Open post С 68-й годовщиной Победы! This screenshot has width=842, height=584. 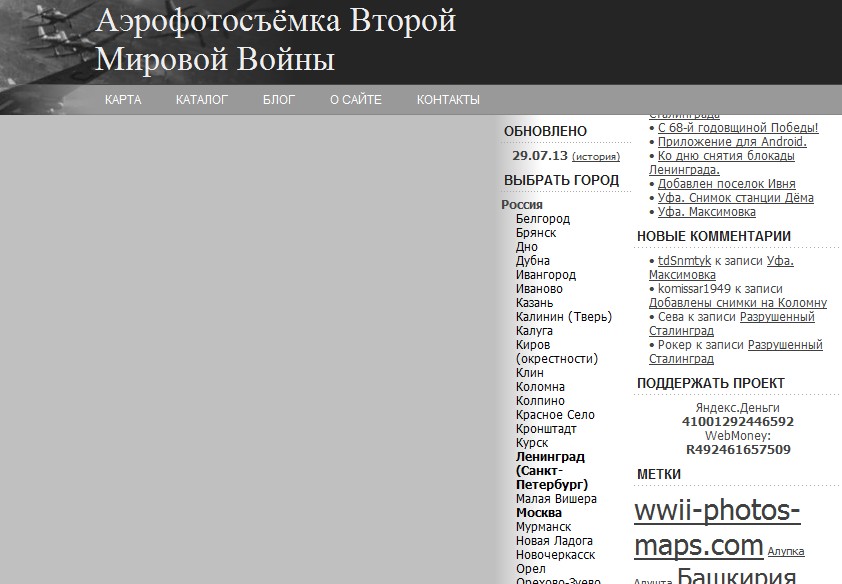point(738,128)
